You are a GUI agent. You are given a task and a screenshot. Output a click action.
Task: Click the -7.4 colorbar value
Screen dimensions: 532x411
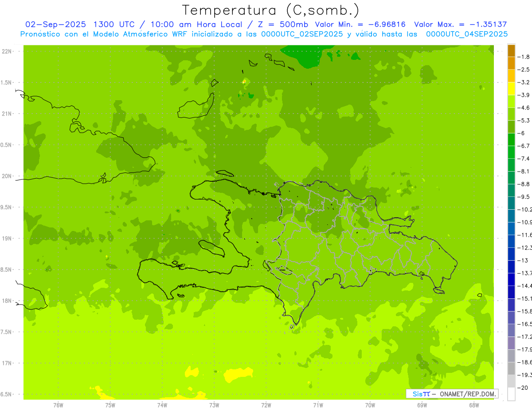[x=524, y=158]
